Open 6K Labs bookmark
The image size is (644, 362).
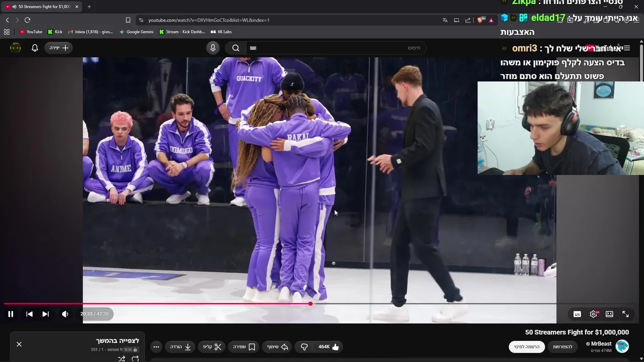pos(221,32)
